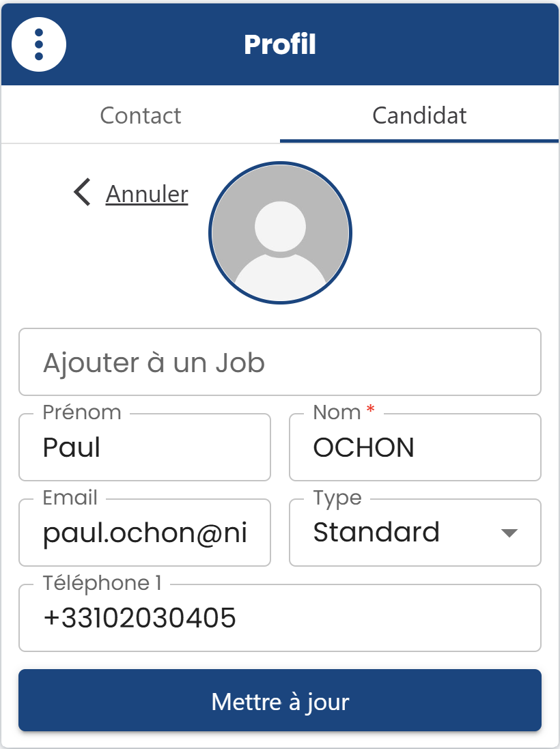
Task: Click the Profil header title
Action: [x=280, y=44]
